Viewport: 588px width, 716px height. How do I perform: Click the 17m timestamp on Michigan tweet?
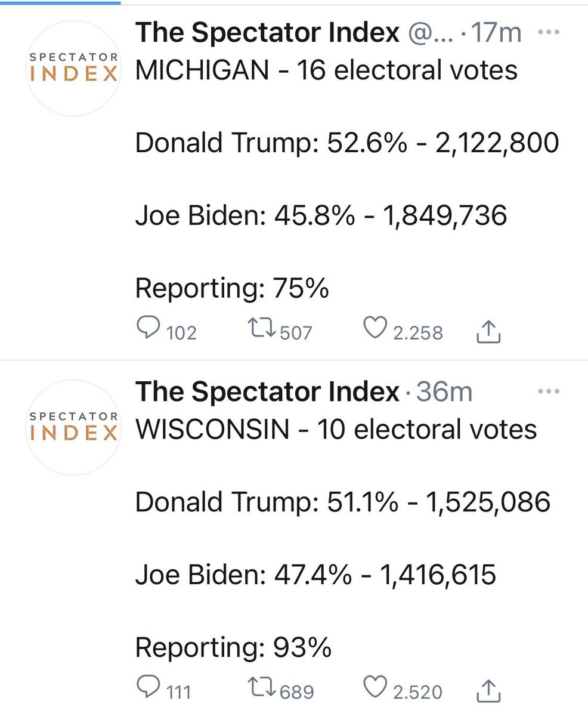pyautogui.click(x=496, y=33)
